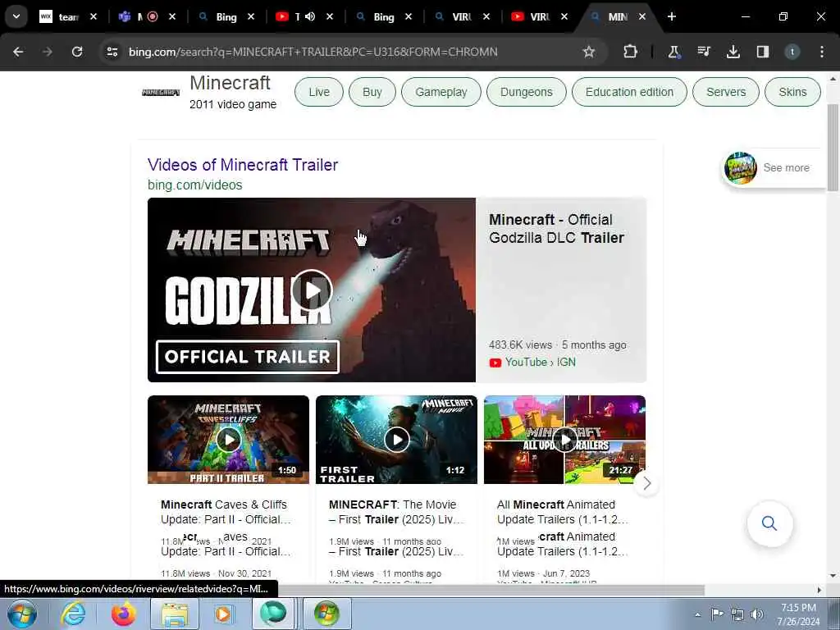
Task: Open the Extensions puzzle icon
Action: (631, 52)
